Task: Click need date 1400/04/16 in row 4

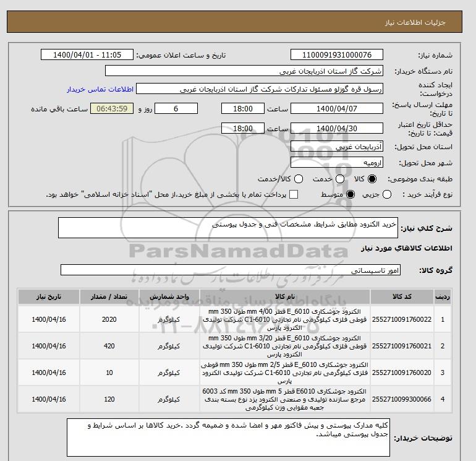Action: 49,399
